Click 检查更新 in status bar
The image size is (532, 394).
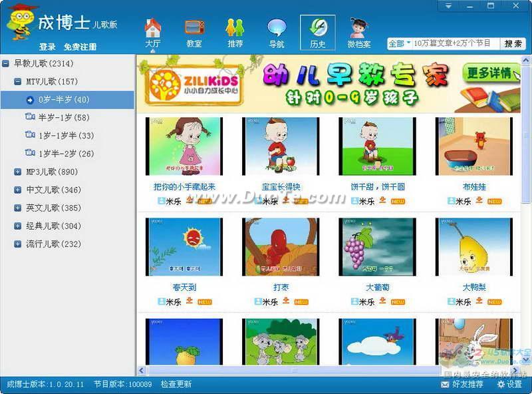pos(176,384)
